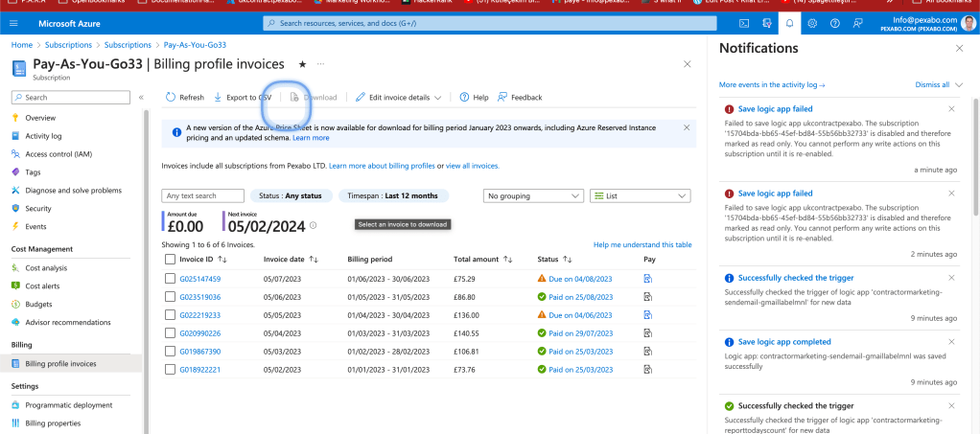Open the Timespan : Last 12 months filter
This screenshot has width=980, height=434.
(393, 196)
